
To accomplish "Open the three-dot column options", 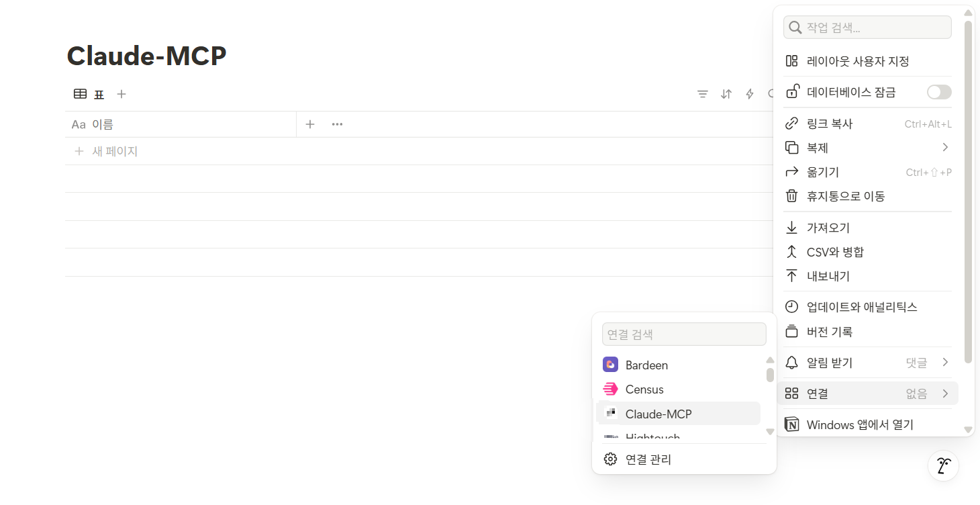I will point(337,124).
